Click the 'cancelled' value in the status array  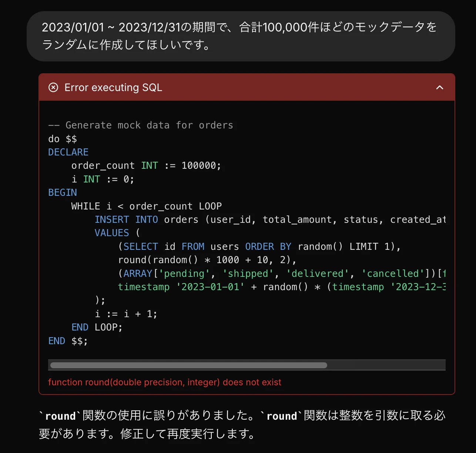tap(393, 273)
